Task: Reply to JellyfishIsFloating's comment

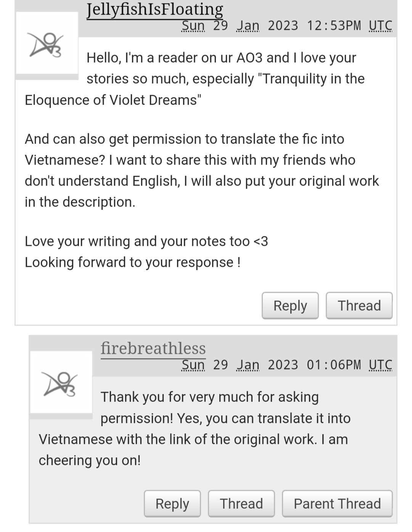Action: coord(290,306)
